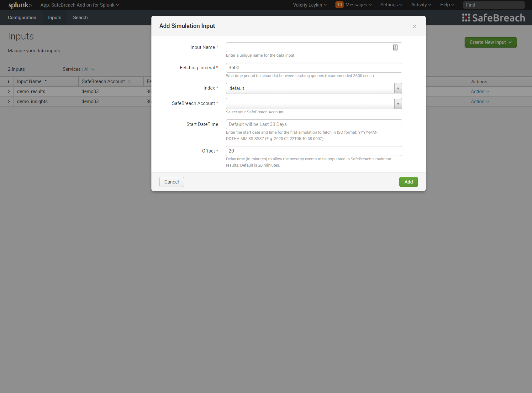Screen dimensions: 532x393
Task: Click the Cancel button
Action: (171, 182)
